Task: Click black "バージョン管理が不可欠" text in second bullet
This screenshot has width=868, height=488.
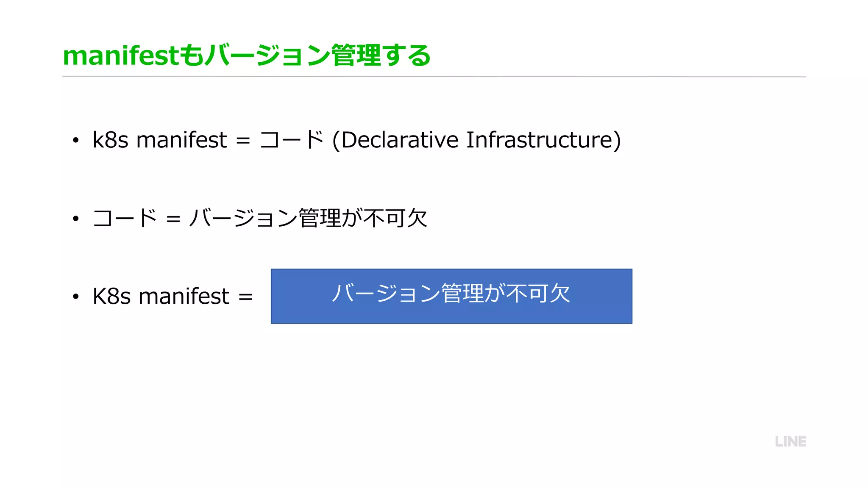Action: click(308, 218)
